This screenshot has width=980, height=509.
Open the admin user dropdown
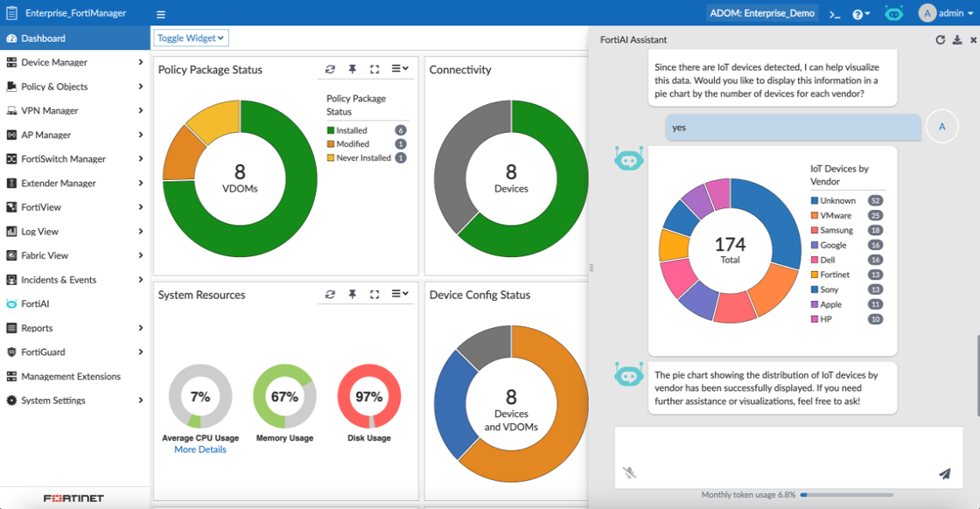pos(945,13)
